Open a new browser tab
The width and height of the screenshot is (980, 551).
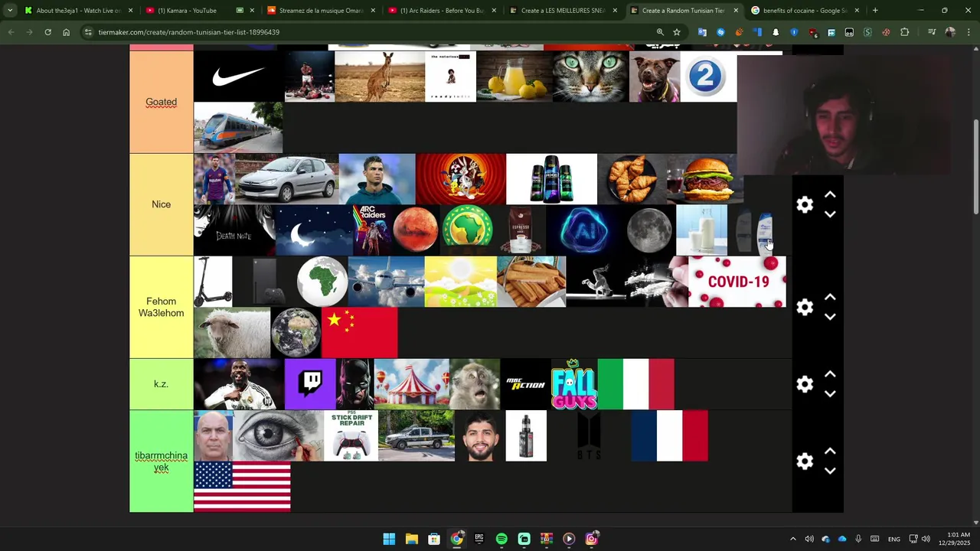[875, 11]
